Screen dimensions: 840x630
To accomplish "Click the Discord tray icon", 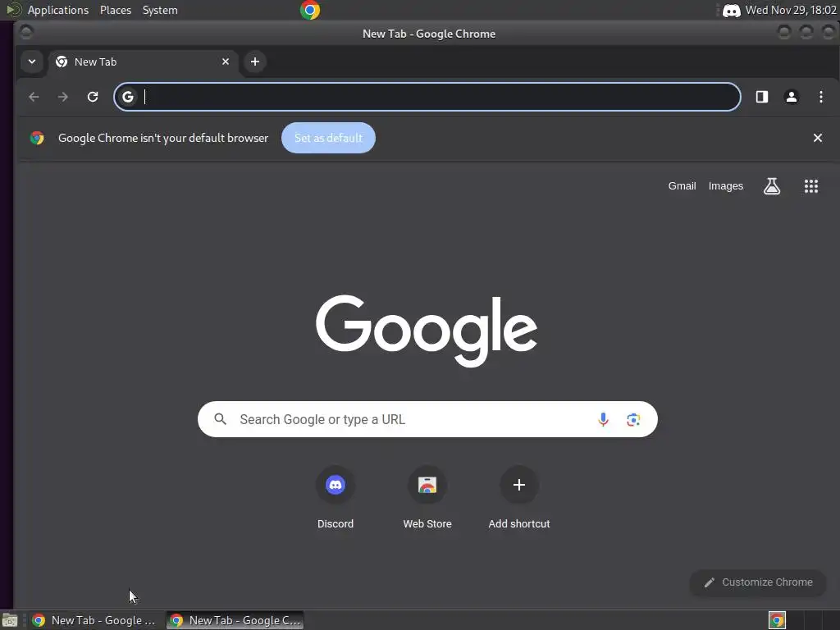I will pos(731,10).
